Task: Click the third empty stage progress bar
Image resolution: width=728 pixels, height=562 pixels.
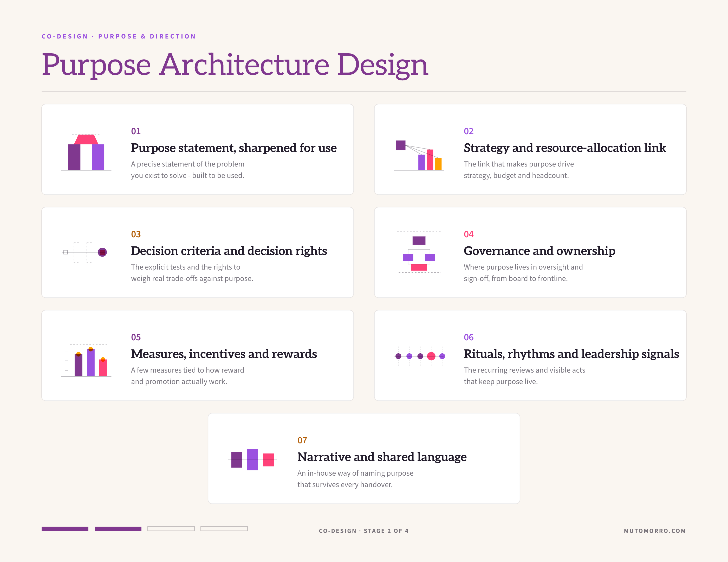Action: [x=171, y=529]
